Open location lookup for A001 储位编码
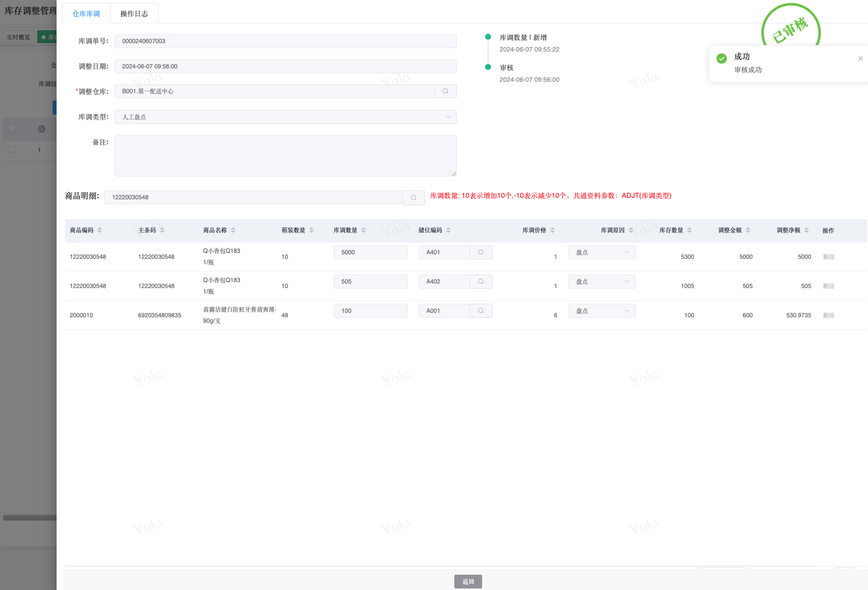Screen dimensions: 868x590 point(481,311)
